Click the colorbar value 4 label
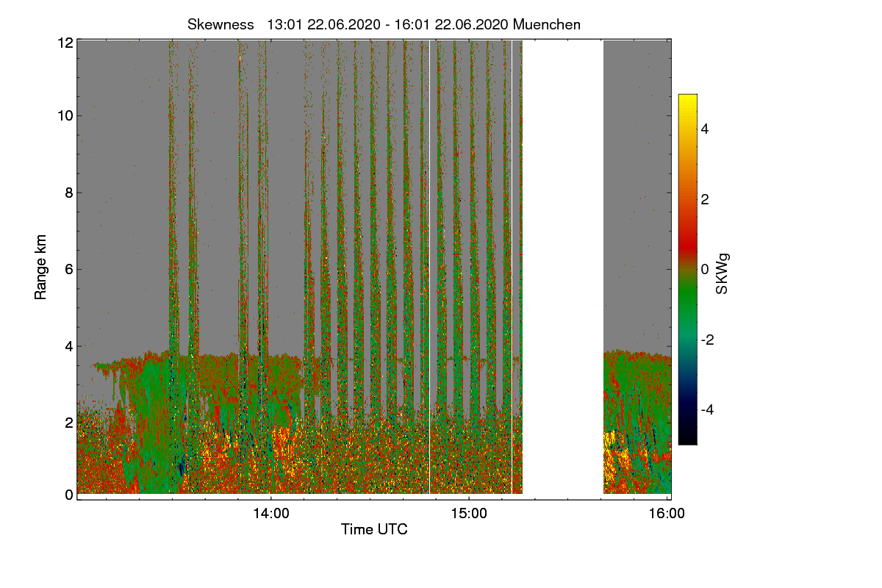Viewport: 882px width, 588px height. coord(706,129)
